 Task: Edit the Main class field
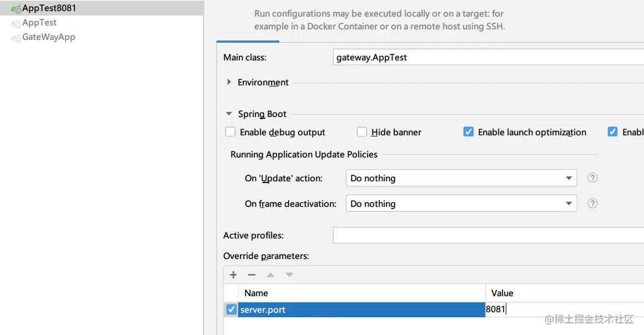point(489,58)
